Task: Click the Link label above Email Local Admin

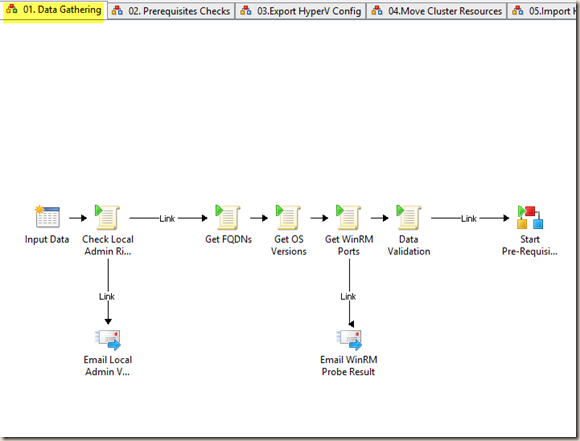Action: (107, 296)
